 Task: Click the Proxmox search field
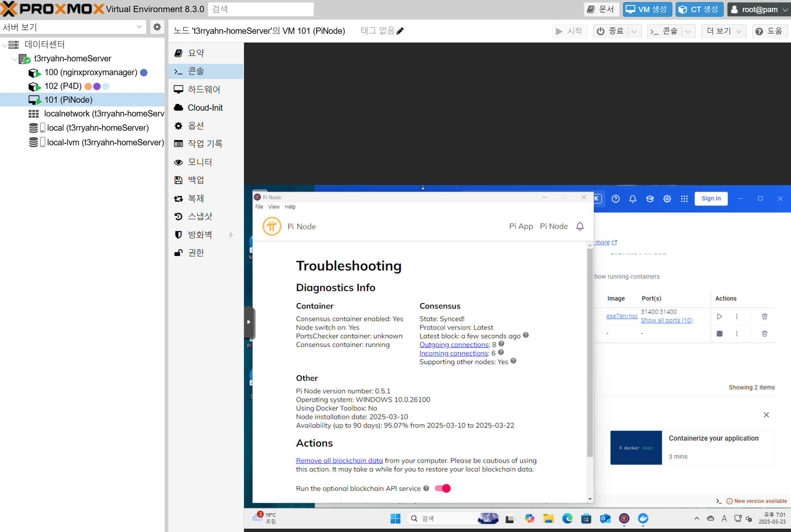point(261,9)
